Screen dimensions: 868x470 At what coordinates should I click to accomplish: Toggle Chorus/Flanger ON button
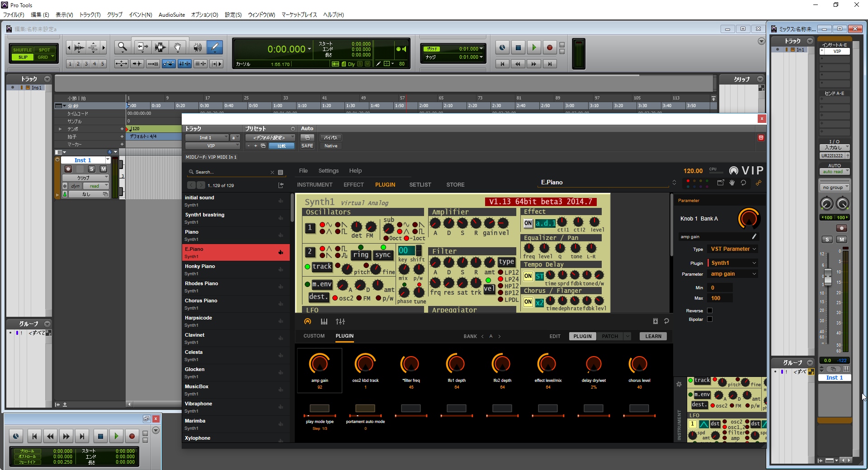point(528,302)
